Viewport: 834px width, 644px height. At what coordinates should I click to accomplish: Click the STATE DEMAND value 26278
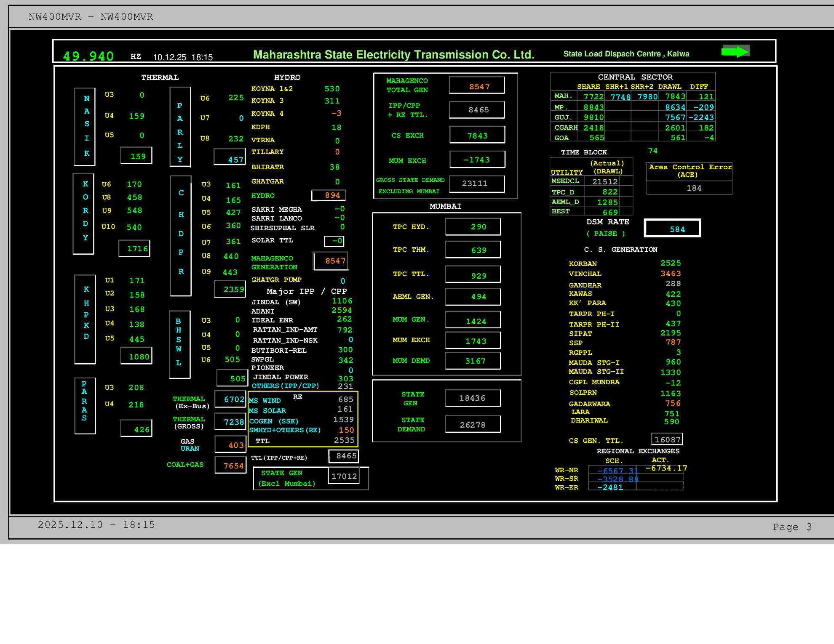[473, 425]
